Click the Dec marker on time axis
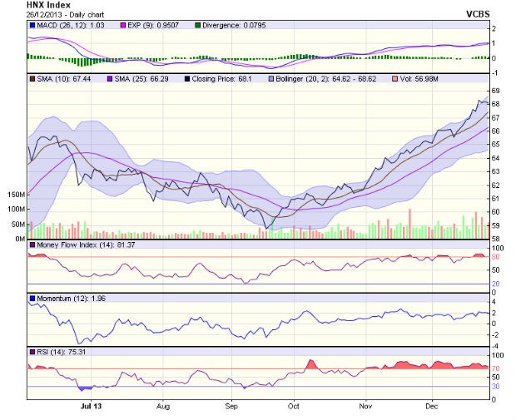This screenshot has width=516, height=420. 432,407
